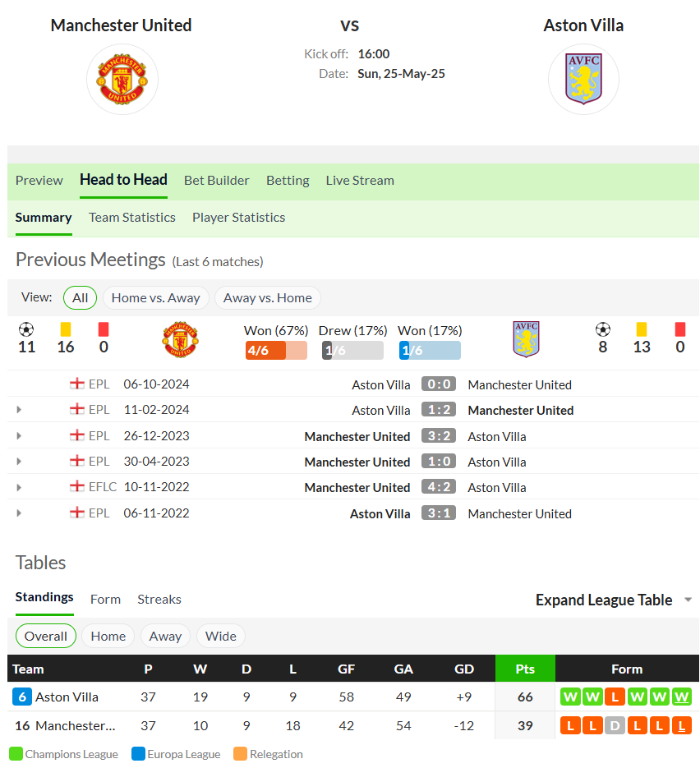Viewport: 700px width, 768px height.
Task: Click the Pts column header
Action: tap(525, 669)
